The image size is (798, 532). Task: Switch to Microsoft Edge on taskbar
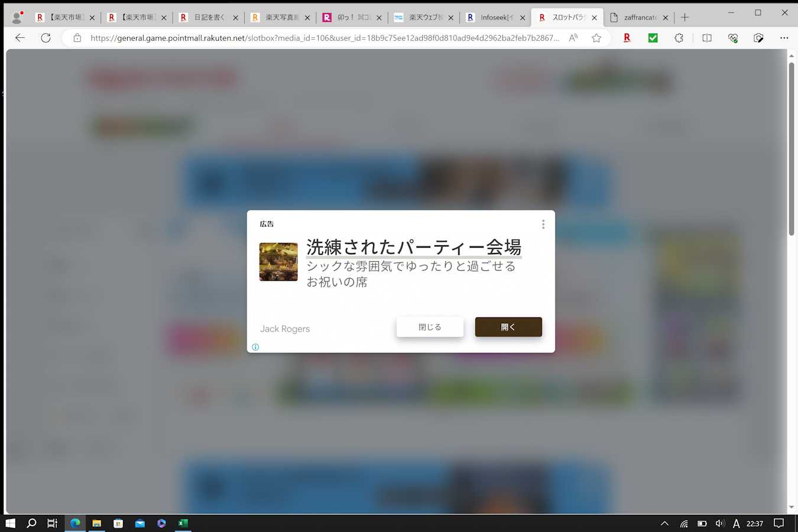pos(75,523)
